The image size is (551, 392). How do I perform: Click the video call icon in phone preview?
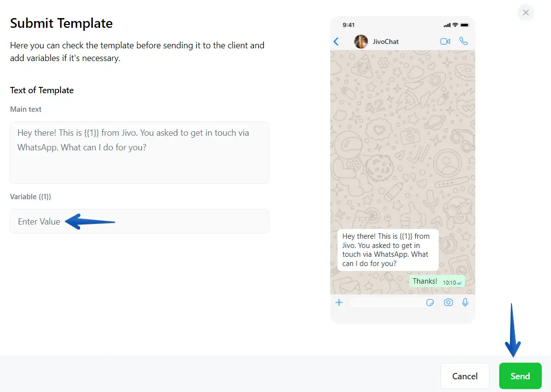click(445, 41)
